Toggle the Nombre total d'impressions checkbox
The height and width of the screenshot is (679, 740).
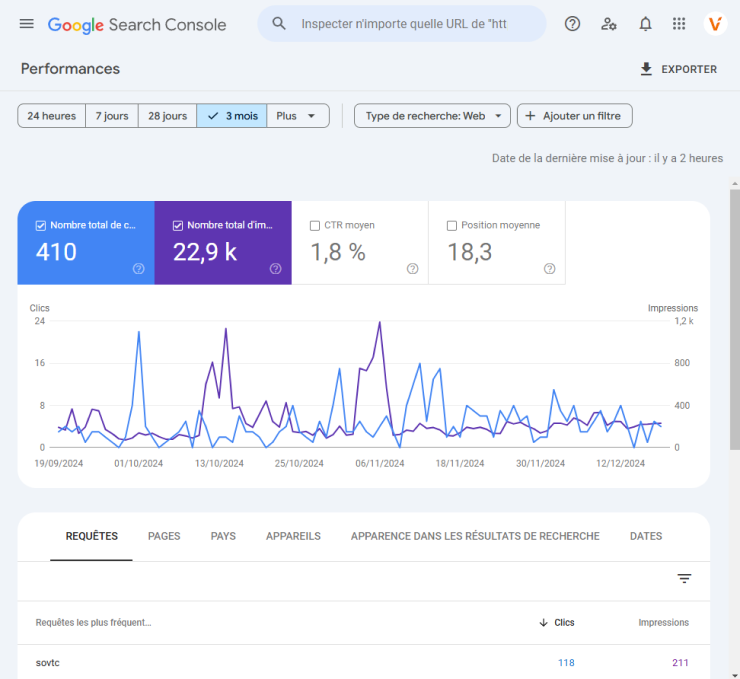(x=177, y=226)
